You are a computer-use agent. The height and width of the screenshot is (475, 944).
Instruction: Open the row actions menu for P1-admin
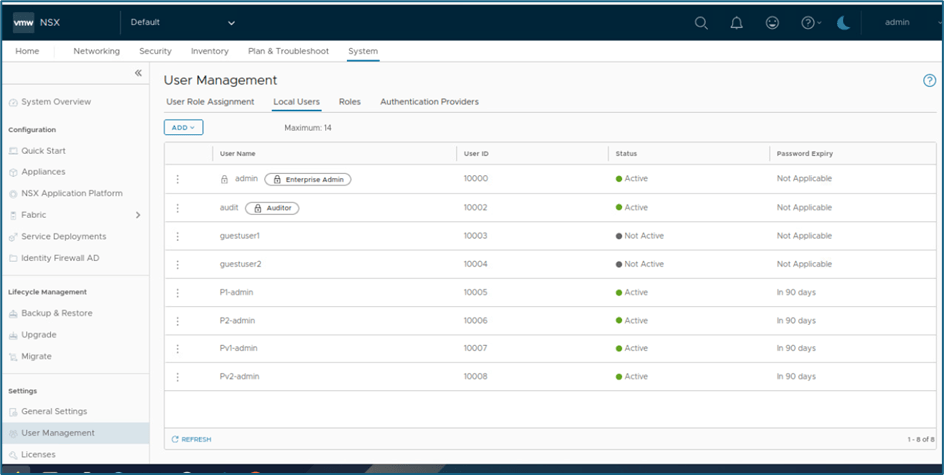tap(177, 293)
